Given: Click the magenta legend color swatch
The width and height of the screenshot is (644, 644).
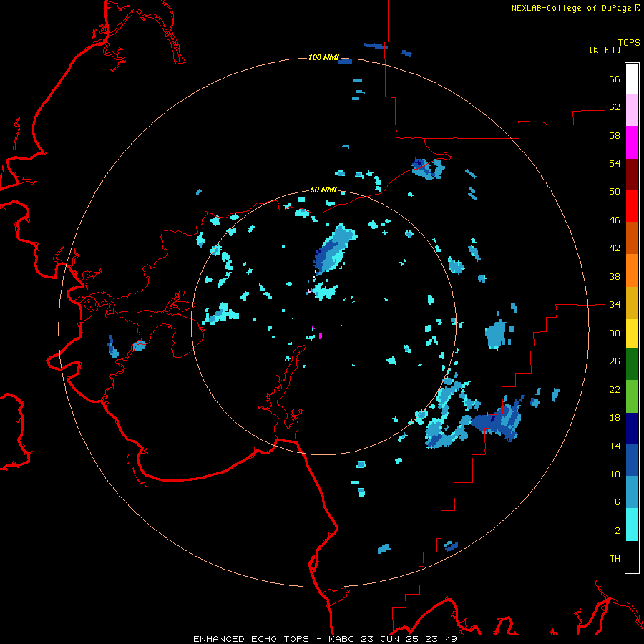Looking at the screenshot, I should tap(632, 142).
